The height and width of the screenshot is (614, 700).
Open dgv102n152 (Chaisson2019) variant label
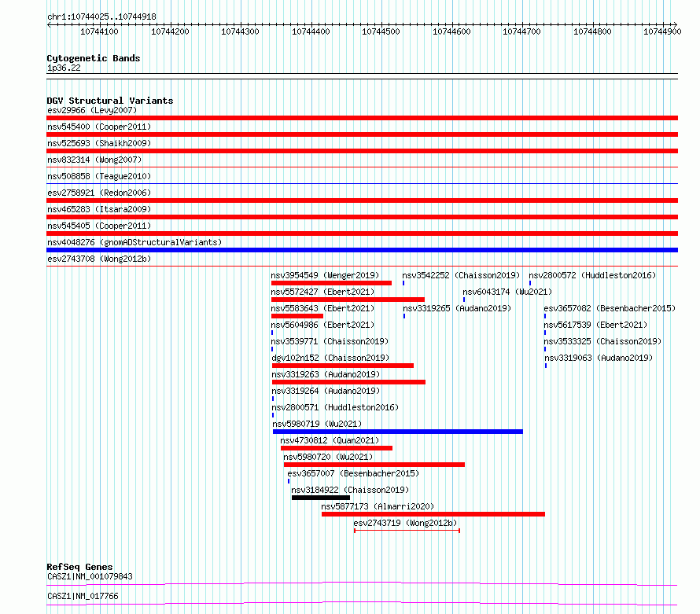coord(331,358)
